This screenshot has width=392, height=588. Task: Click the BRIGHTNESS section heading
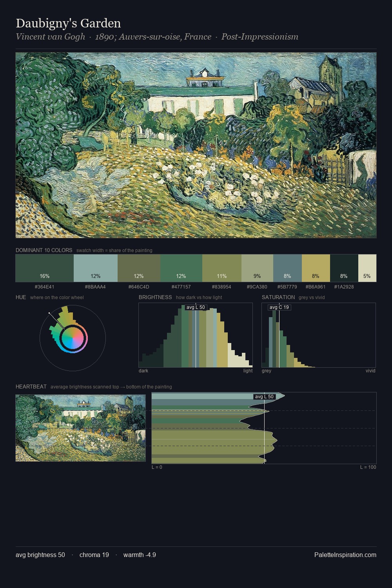[x=155, y=297]
